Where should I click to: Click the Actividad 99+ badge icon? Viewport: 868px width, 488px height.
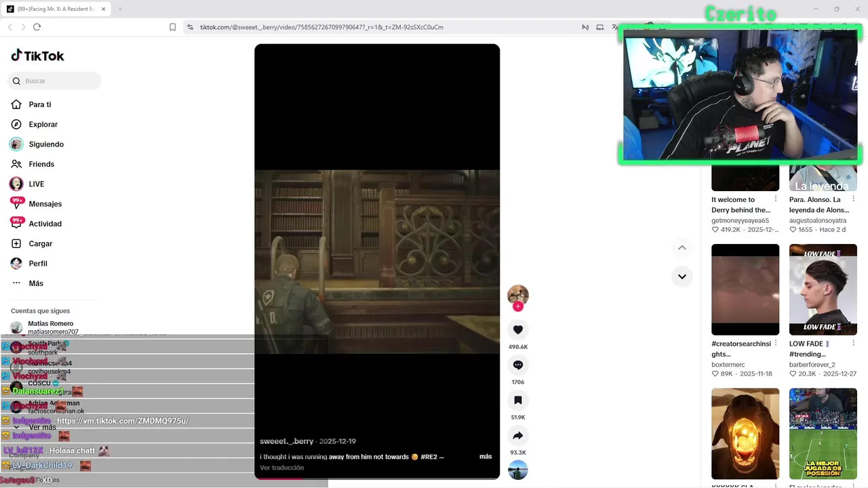coord(17,222)
